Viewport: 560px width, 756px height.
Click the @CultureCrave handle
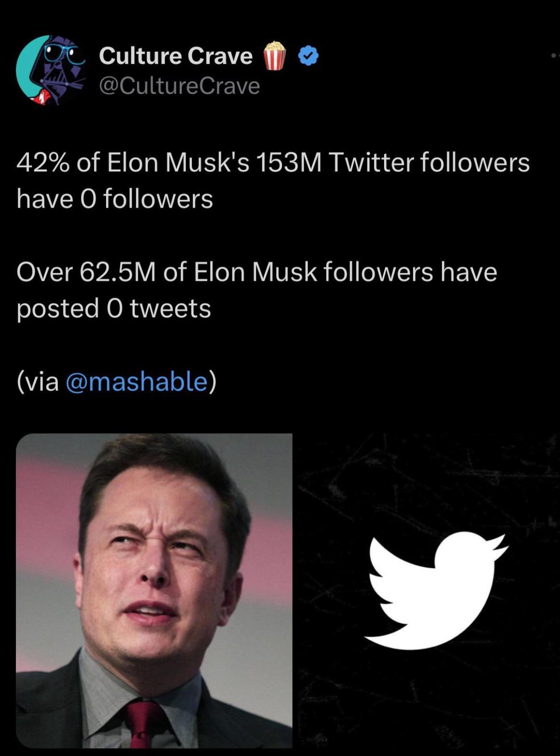pyautogui.click(x=179, y=85)
